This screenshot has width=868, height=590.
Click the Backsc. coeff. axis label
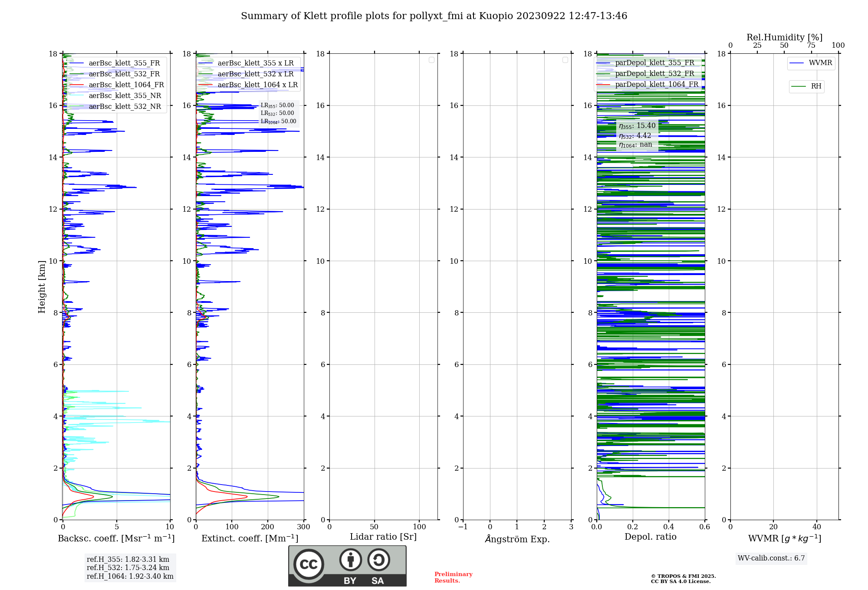116,538
